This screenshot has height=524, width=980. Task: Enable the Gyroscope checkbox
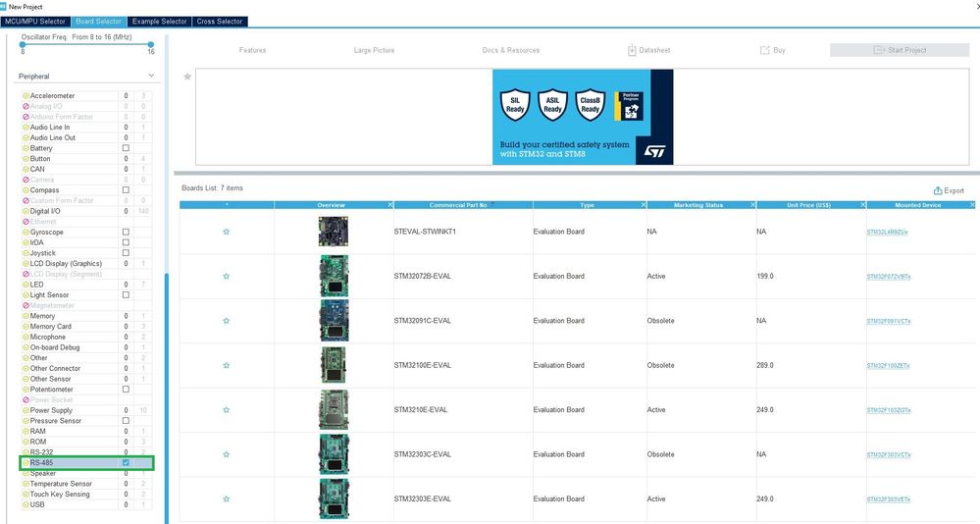(x=126, y=232)
